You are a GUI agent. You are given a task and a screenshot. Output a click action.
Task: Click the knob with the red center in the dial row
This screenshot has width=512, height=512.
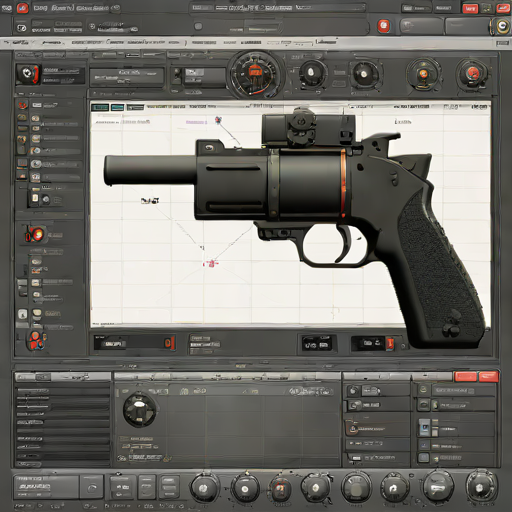pyautogui.click(x=472, y=73)
